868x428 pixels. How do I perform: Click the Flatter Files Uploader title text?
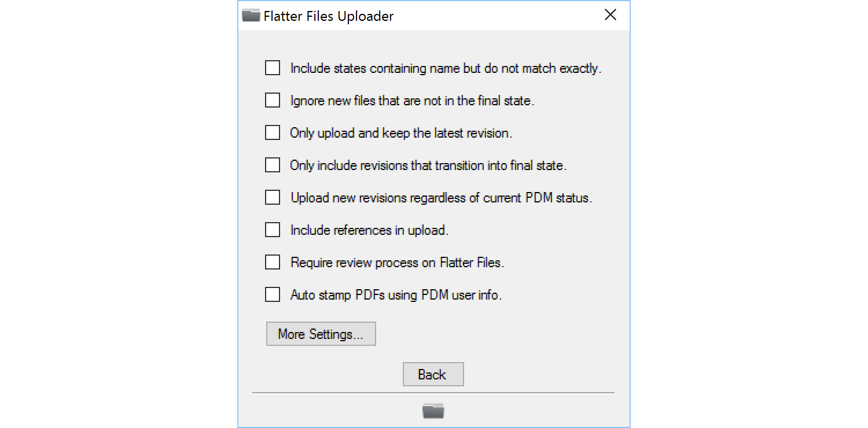pyautogui.click(x=328, y=16)
